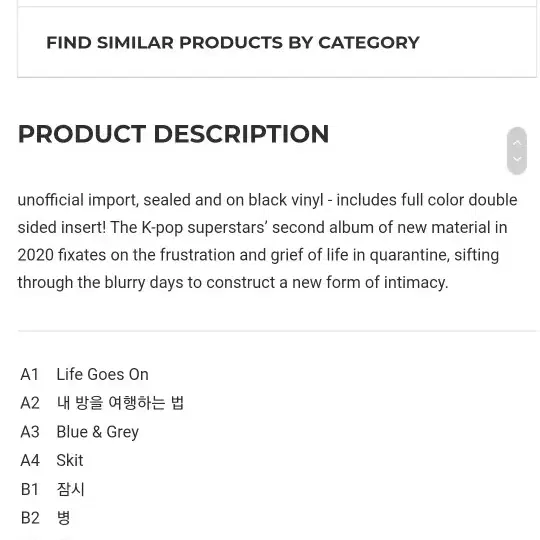Click the A3 track number label
Image resolution: width=540 pixels, height=540 pixels.
click(x=30, y=432)
